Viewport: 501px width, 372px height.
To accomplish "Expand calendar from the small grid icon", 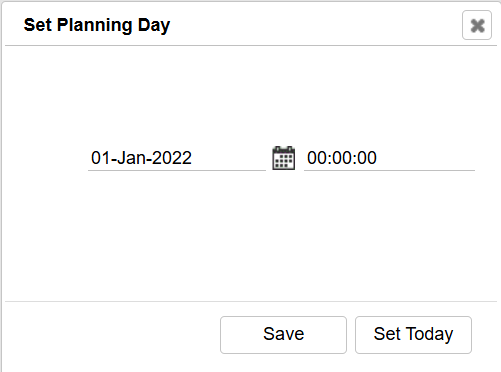I will (x=283, y=158).
